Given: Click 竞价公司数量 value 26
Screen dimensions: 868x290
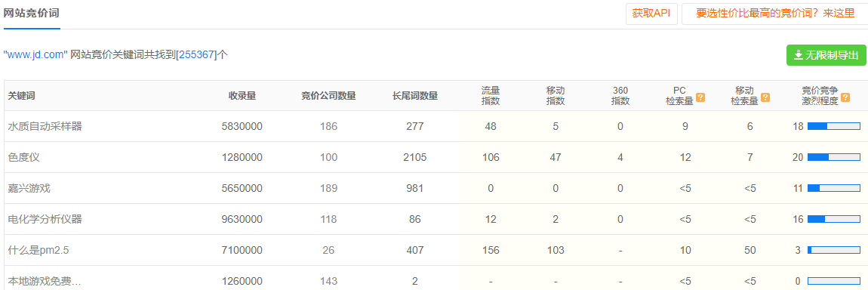Looking at the screenshot, I should (328, 250).
